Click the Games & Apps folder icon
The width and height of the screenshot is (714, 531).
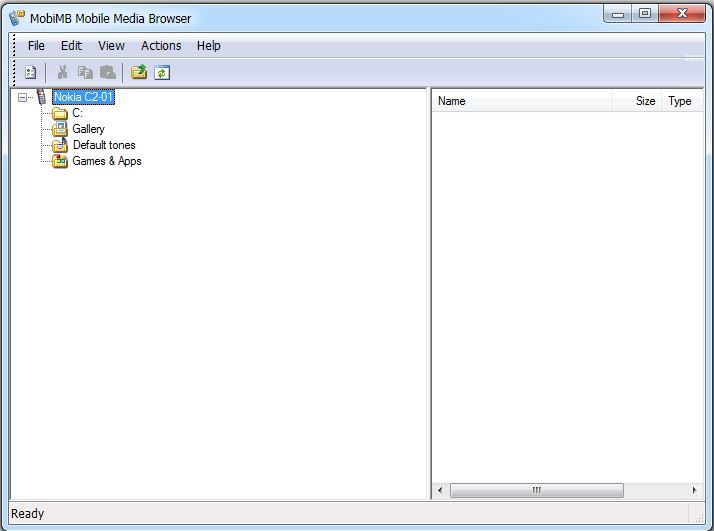60,161
